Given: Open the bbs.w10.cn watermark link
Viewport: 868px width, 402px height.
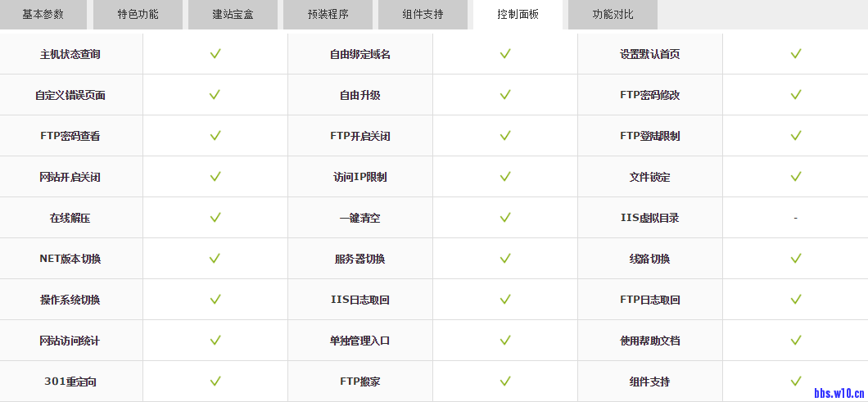Looking at the screenshot, I should (x=840, y=393).
